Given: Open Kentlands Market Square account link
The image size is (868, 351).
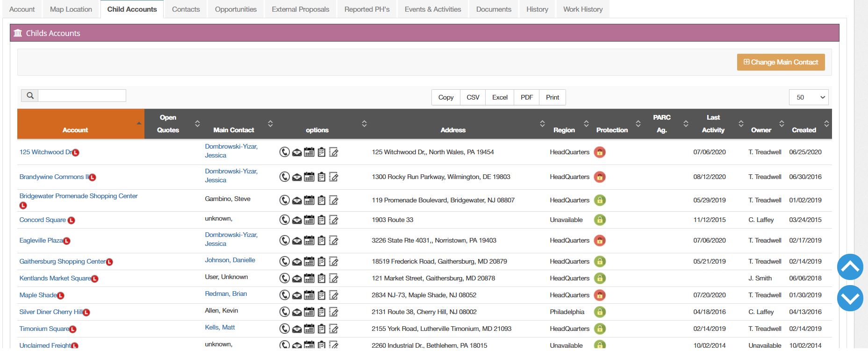Looking at the screenshot, I should (x=55, y=278).
